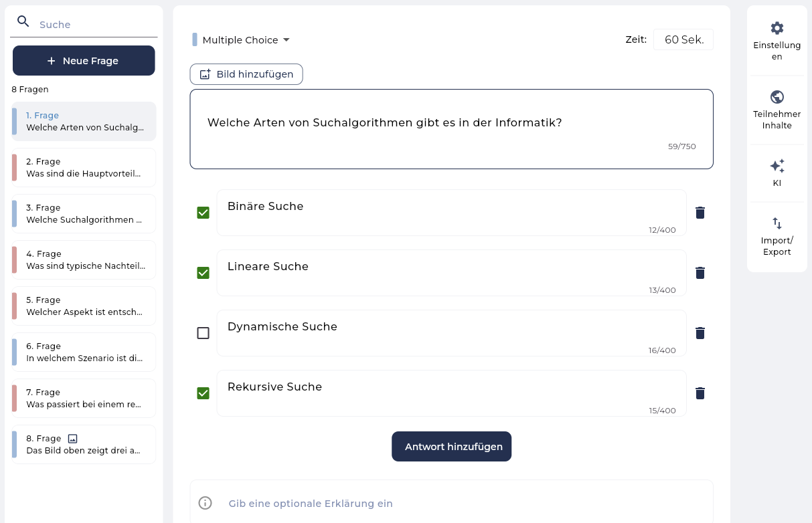Image resolution: width=812 pixels, height=523 pixels.
Task: Change the Zeit 60 Sek. field
Action: coord(683,39)
